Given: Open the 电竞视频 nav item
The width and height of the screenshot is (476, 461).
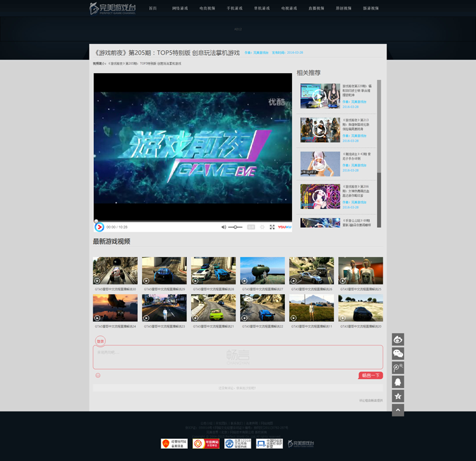Looking at the screenshot, I should point(208,8).
